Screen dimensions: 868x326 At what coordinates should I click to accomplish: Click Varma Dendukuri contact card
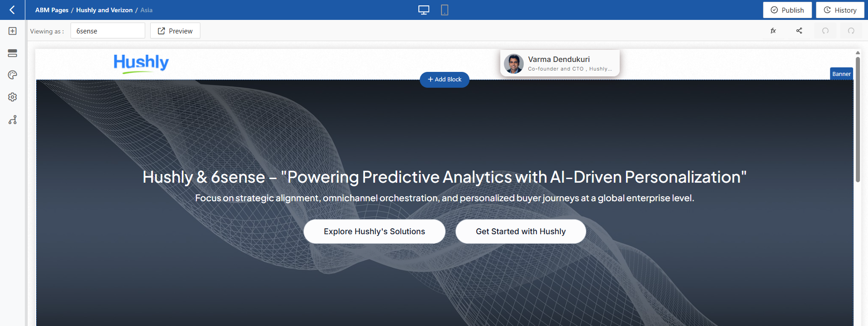(560, 63)
